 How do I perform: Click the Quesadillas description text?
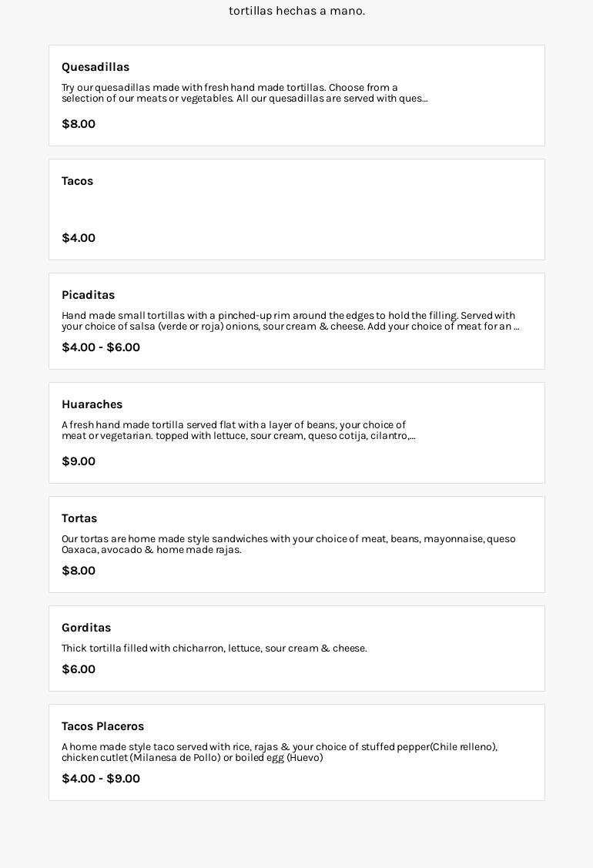244,93
